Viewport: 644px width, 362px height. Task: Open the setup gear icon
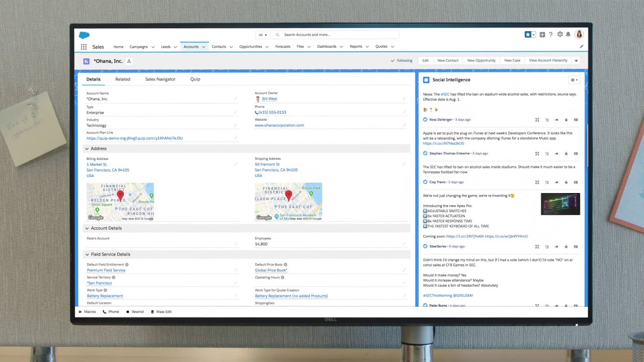560,35
